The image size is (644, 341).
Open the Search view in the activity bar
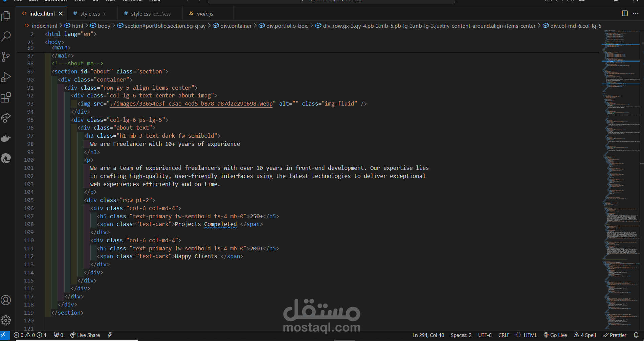(6, 36)
